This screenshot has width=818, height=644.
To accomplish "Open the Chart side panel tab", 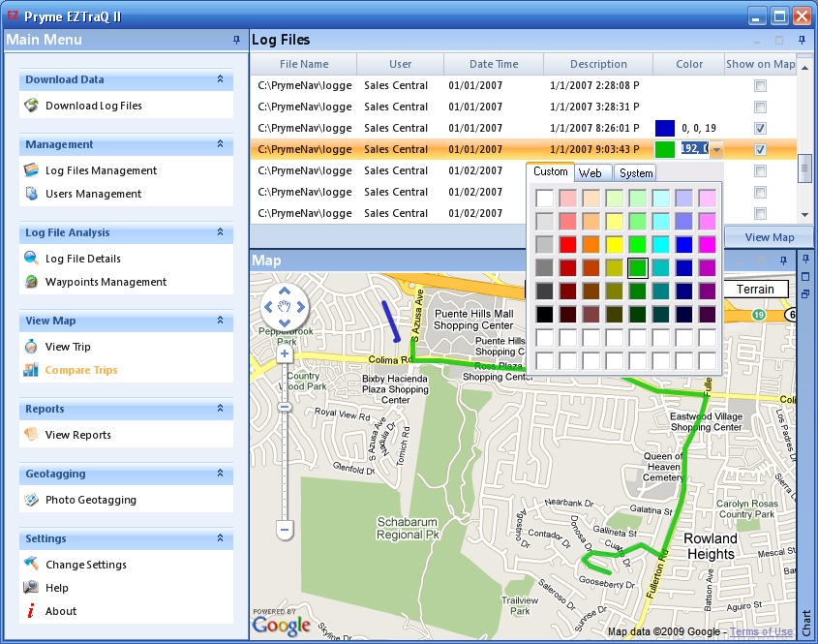I will coord(806,622).
